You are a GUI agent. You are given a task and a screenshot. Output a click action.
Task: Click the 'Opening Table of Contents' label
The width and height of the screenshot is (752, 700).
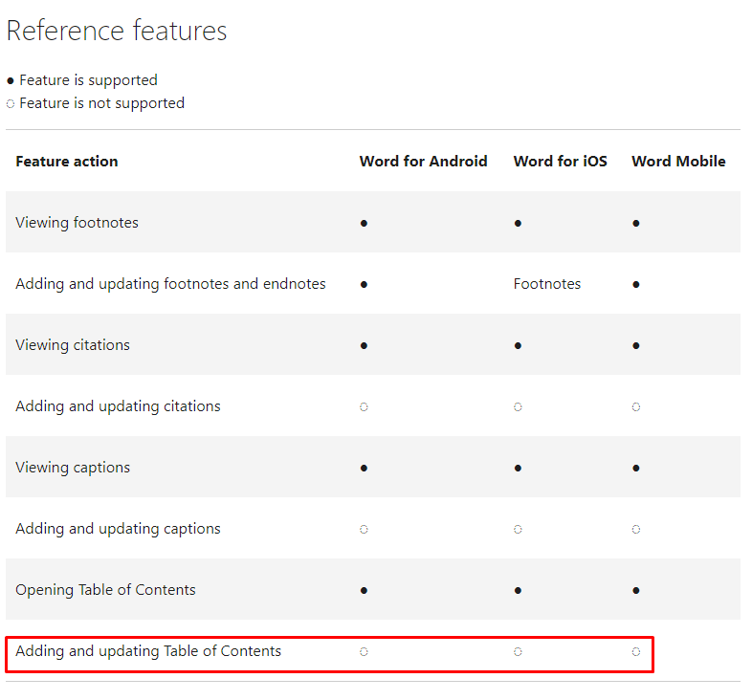105,590
